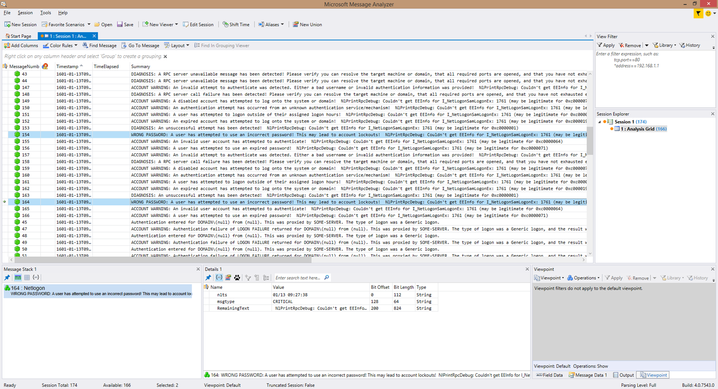Pin the Message Stack panel
The height and width of the screenshot is (389, 718).
[x=7, y=277]
